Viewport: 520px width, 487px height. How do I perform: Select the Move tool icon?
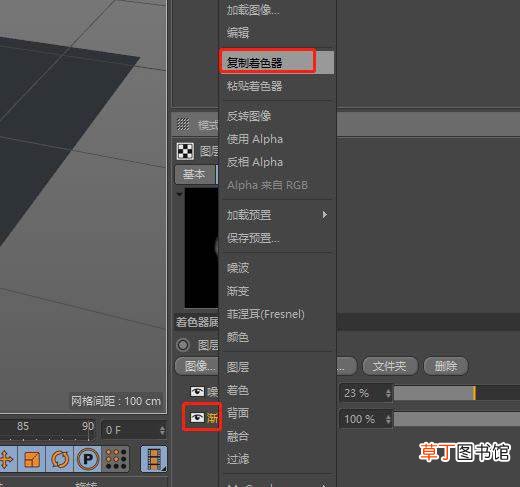tap(6, 459)
